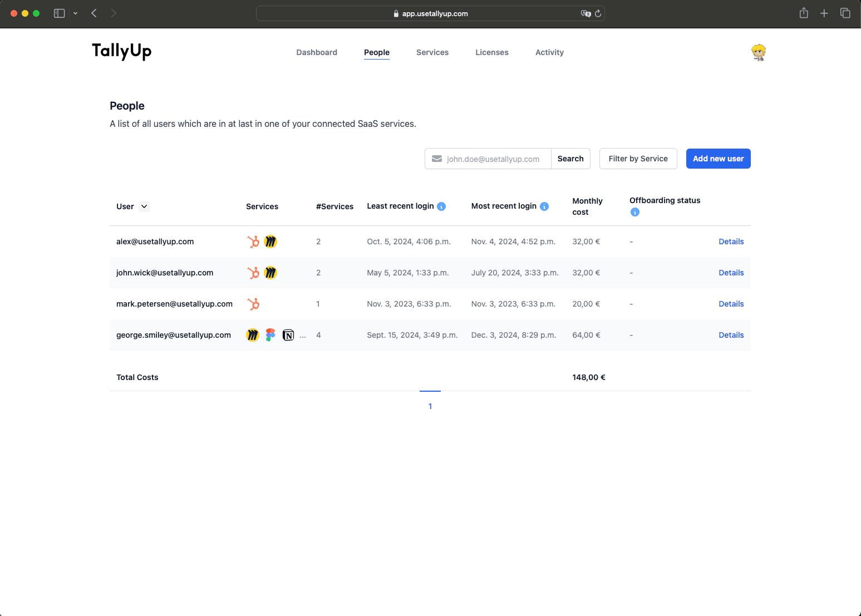Click the Offboarding status info icon

(x=634, y=212)
